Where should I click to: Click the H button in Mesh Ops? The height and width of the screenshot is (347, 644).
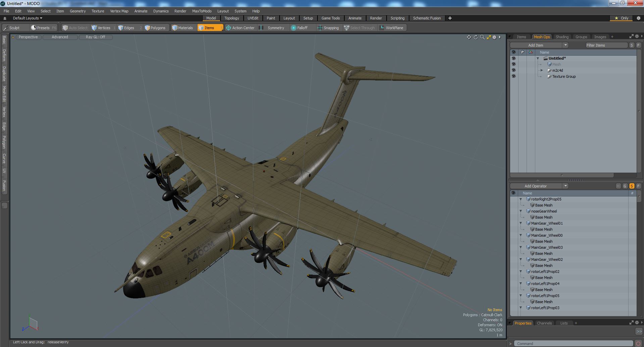[618, 186]
